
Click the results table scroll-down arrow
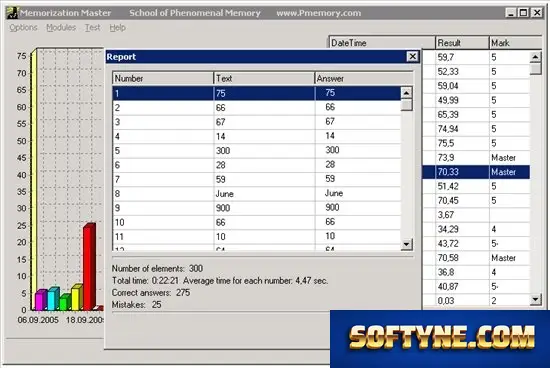(535, 300)
